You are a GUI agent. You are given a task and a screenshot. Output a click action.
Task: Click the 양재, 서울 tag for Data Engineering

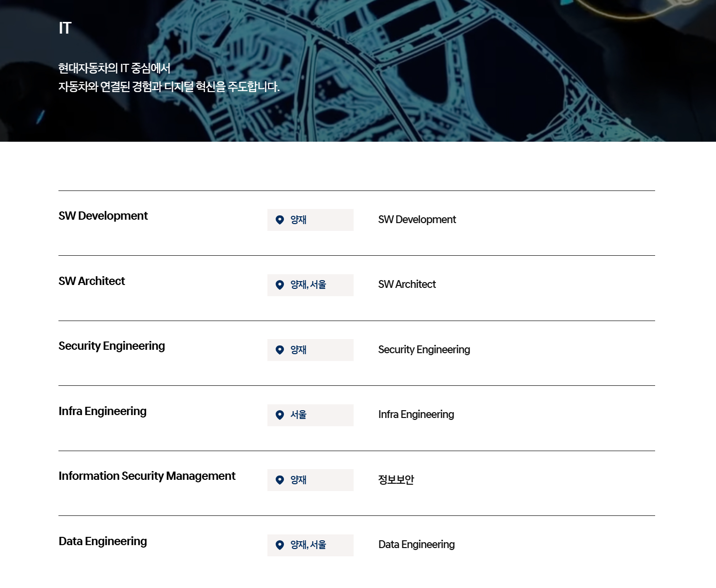pos(308,545)
